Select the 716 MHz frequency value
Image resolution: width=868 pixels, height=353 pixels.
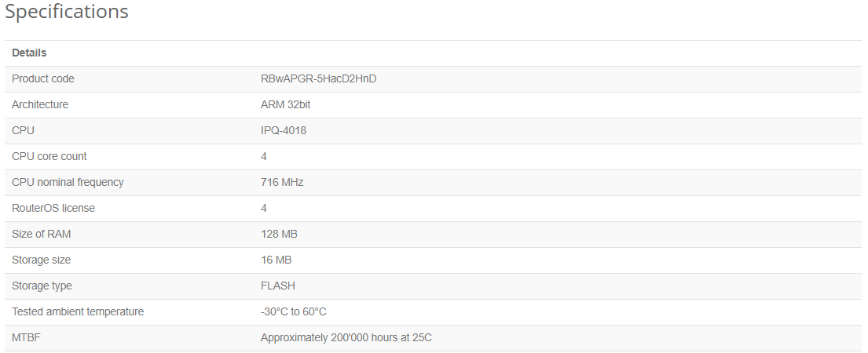coord(282,182)
